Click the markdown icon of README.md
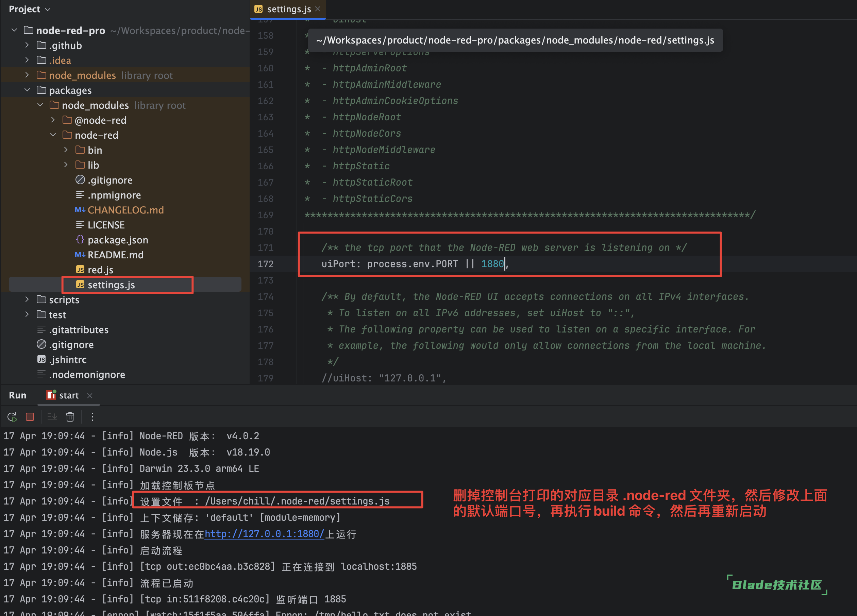The height and width of the screenshot is (616, 857). click(80, 255)
